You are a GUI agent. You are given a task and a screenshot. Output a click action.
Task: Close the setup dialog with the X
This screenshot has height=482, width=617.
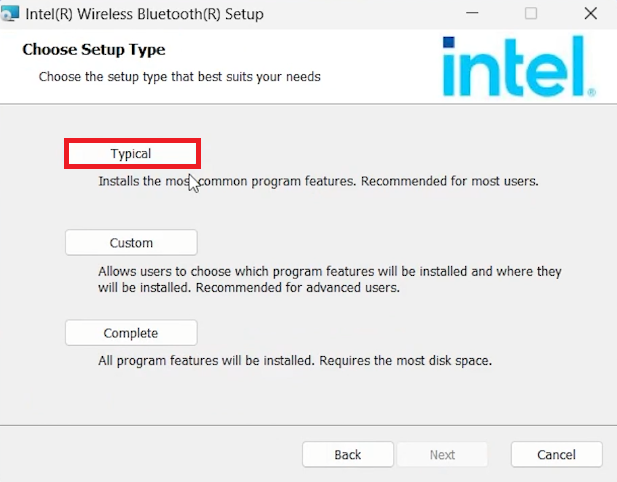[x=590, y=14]
